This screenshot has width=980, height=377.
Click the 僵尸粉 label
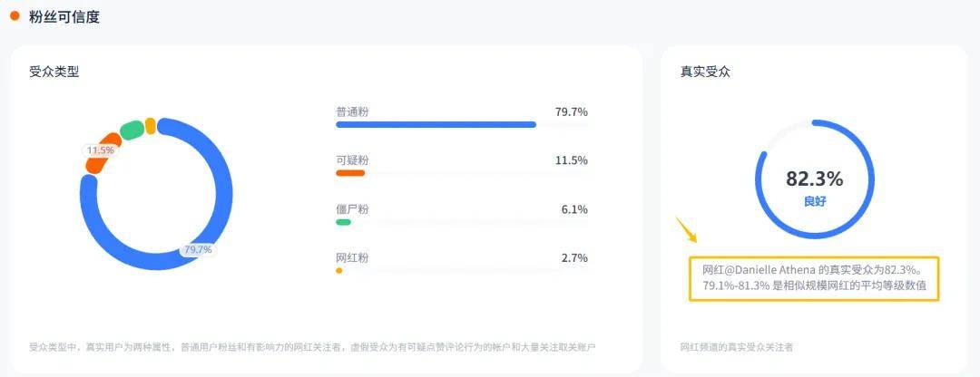tap(352, 209)
